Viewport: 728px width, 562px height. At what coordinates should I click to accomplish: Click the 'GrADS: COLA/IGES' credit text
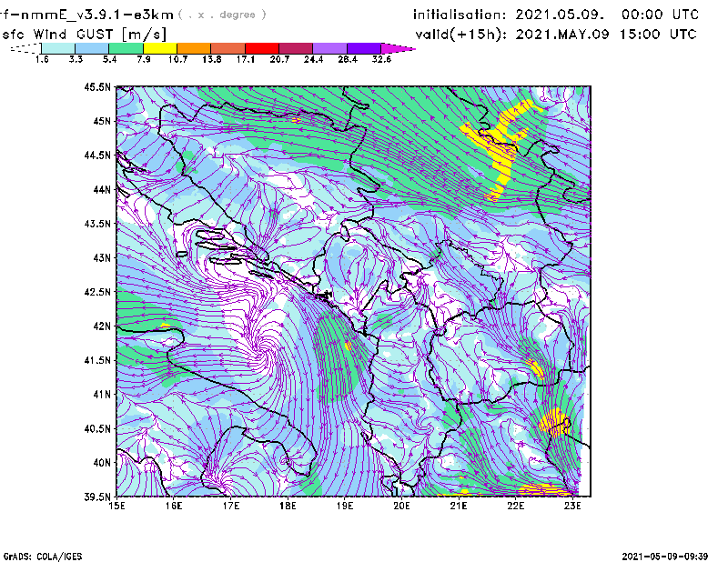click(43, 557)
